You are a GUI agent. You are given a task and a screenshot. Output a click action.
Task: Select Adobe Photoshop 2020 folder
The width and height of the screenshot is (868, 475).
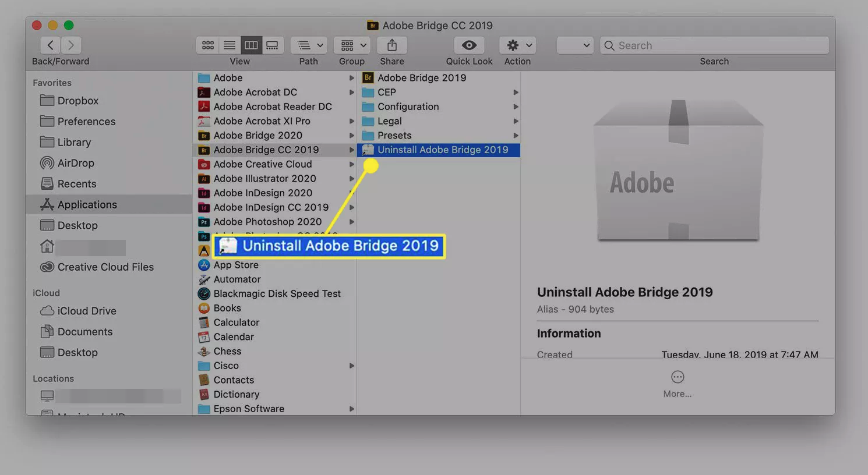tap(274, 222)
